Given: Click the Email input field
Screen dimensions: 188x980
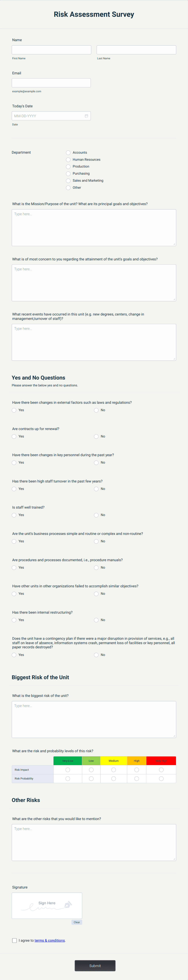Looking at the screenshot, I should [x=51, y=83].
